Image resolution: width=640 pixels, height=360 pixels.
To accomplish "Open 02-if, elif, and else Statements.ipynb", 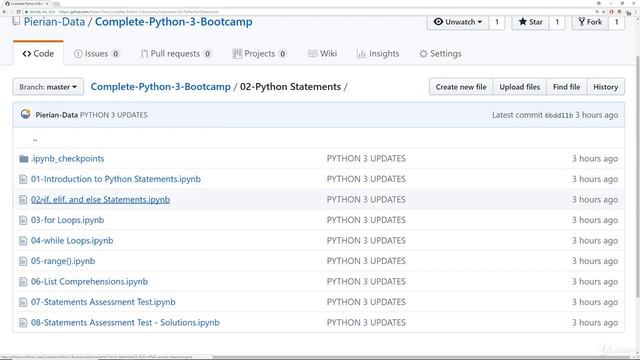I will click(100, 200).
